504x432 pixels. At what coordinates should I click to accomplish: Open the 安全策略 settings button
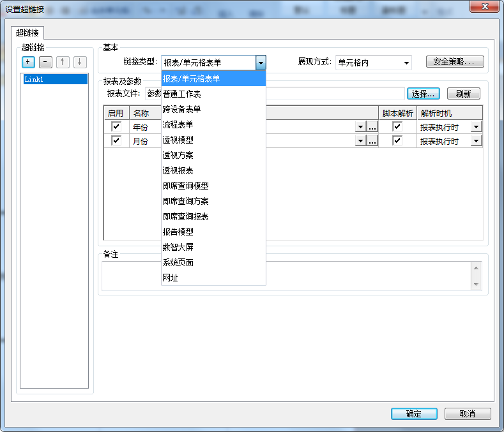click(455, 62)
